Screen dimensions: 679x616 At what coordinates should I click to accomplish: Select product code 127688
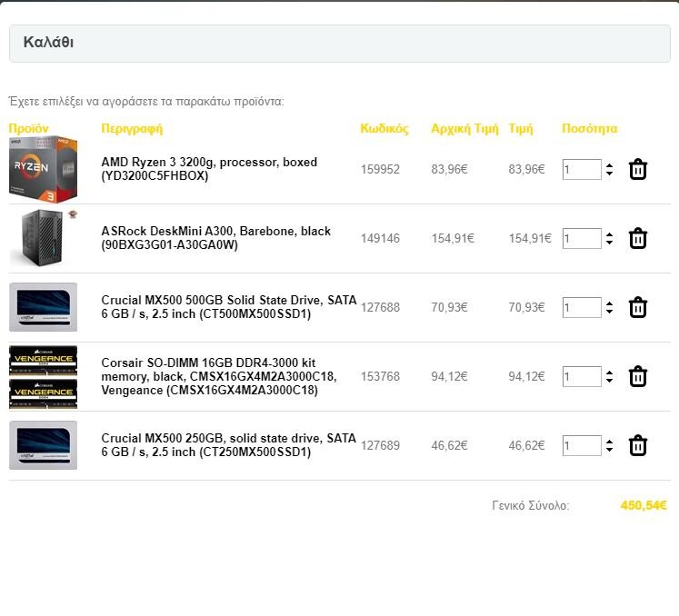click(x=380, y=307)
